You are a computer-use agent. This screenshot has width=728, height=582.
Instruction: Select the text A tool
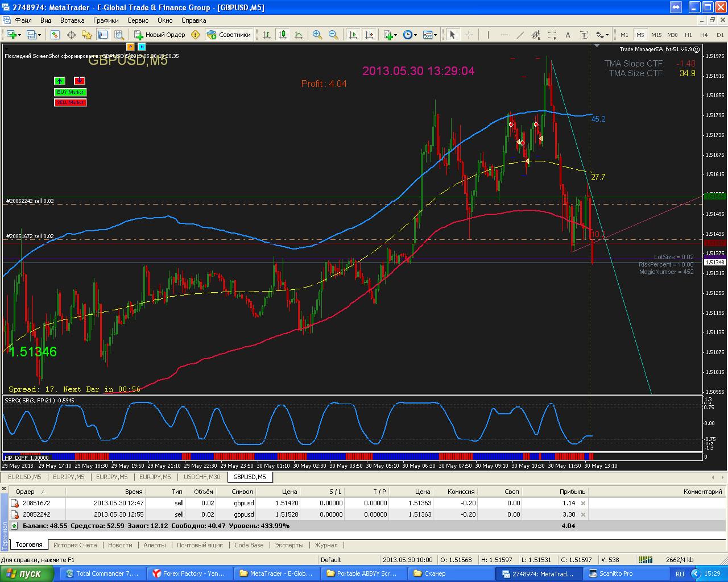tap(568, 35)
